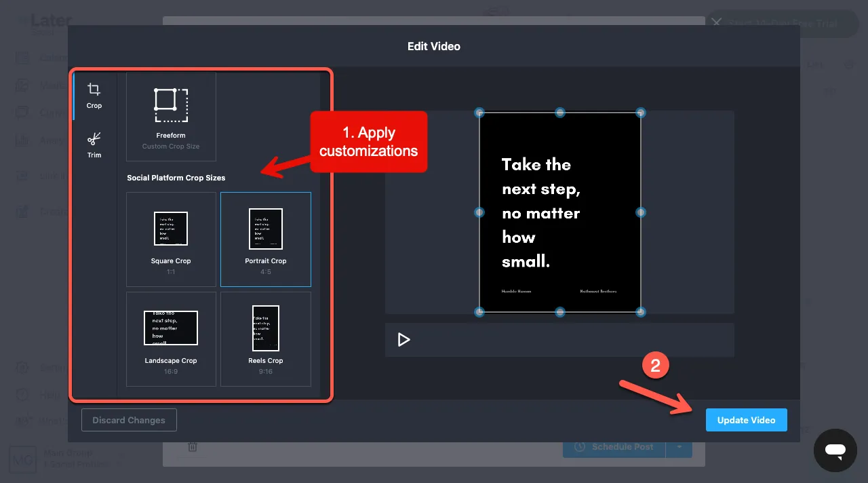
Task: Click Discard Changes button
Action: click(x=129, y=420)
